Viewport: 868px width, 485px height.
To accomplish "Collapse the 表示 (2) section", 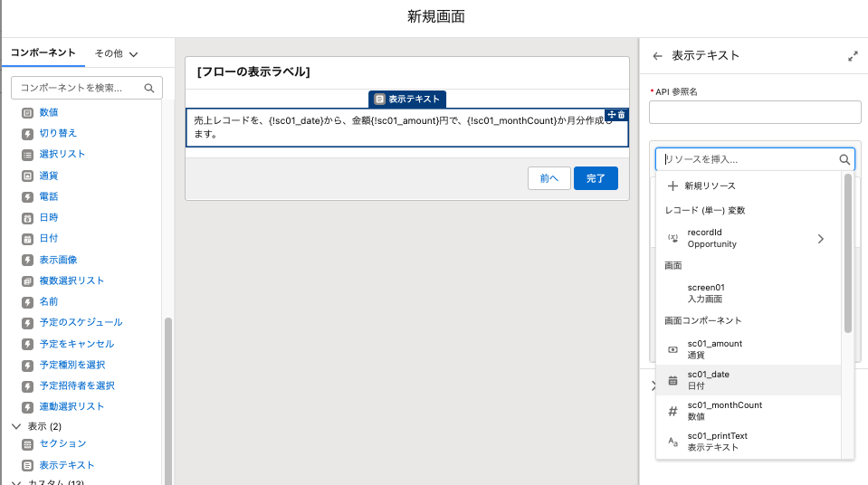I will [x=16, y=426].
